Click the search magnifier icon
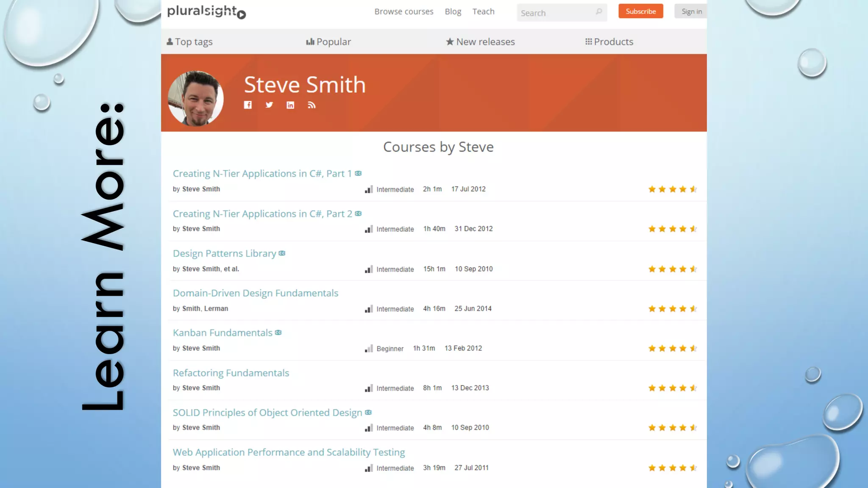Screen dimensions: 868x488 [x=598, y=12]
